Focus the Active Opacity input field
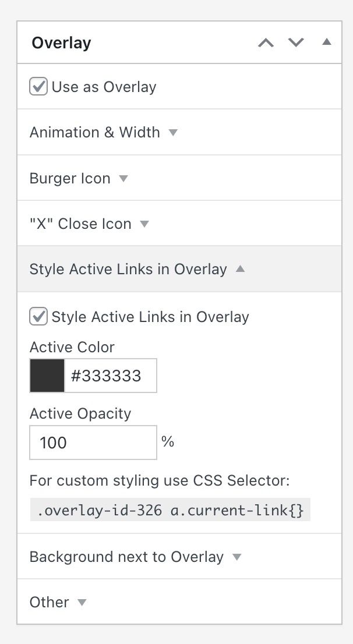Image resolution: width=353 pixels, height=644 pixels. click(93, 443)
